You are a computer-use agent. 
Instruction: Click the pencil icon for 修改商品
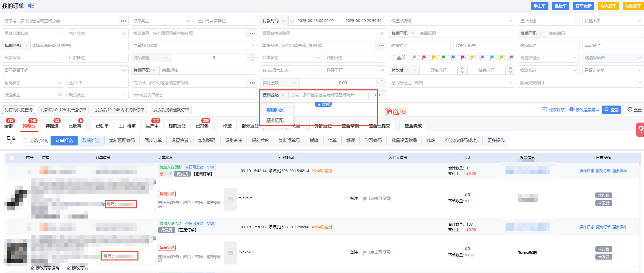pyautogui.click(x=69, y=268)
